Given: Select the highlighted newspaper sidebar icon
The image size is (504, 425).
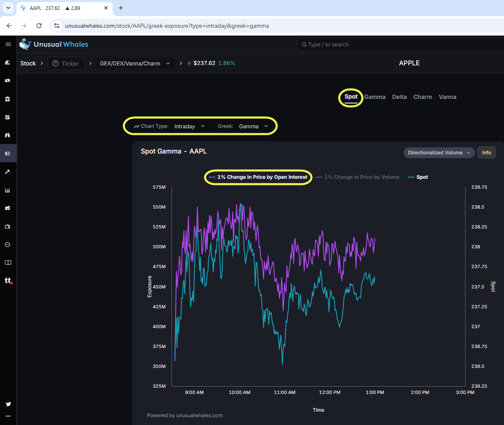Looking at the screenshot, I should click(7, 154).
